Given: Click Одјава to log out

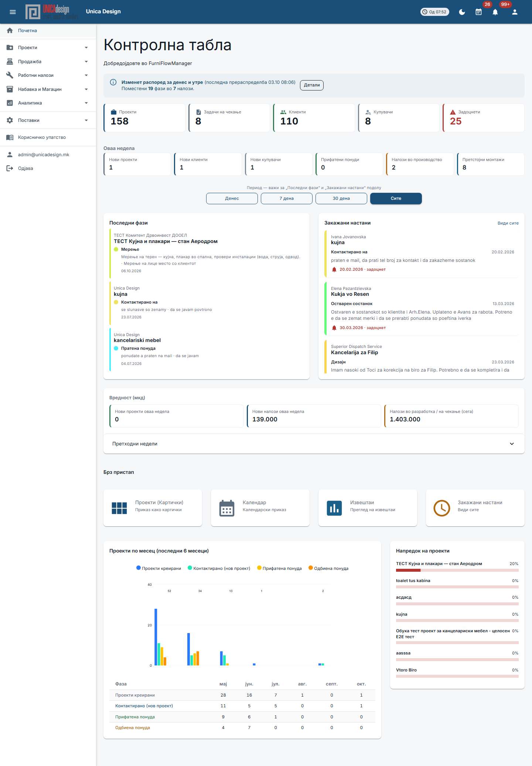Looking at the screenshot, I should [48, 168].
